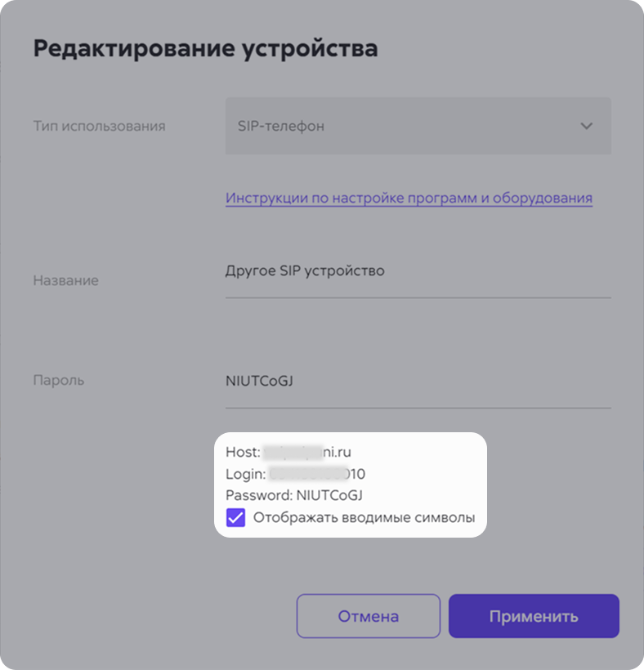Open the SIP-телефон usage type combo box
The width and height of the screenshot is (644, 670).
click(418, 126)
